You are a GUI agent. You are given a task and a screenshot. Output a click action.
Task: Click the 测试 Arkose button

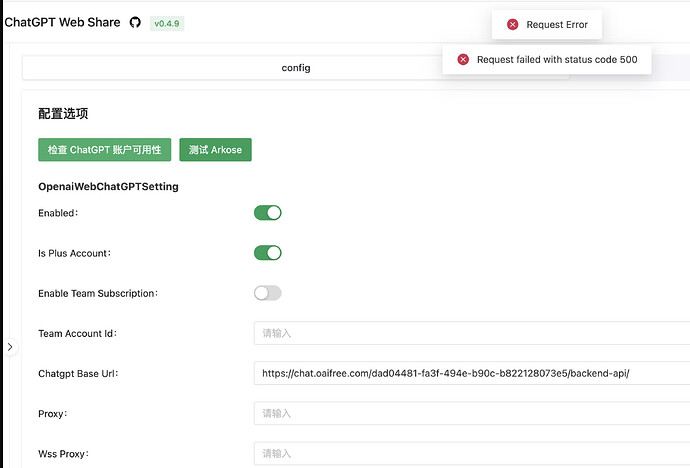coord(216,150)
